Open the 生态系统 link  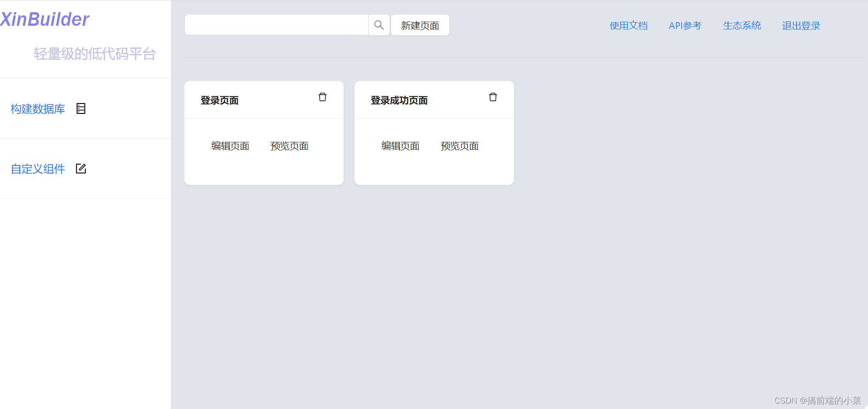click(x=742, y=26)
